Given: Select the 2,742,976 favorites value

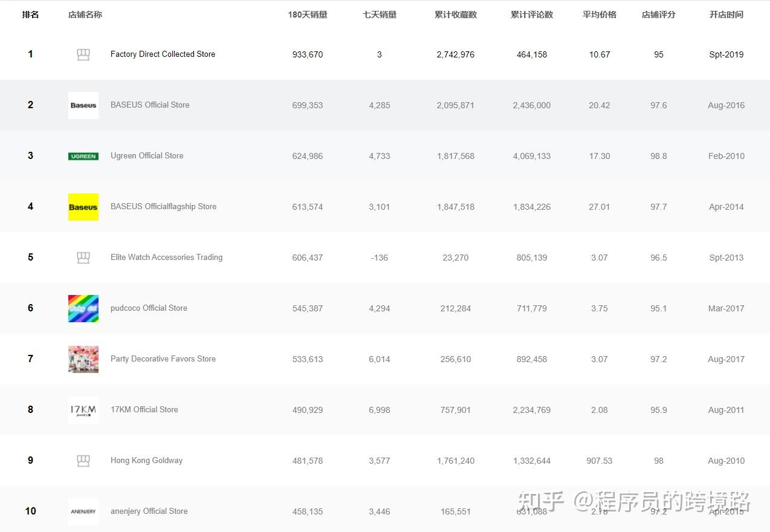Looking at the screenshot, I should 456,54.
